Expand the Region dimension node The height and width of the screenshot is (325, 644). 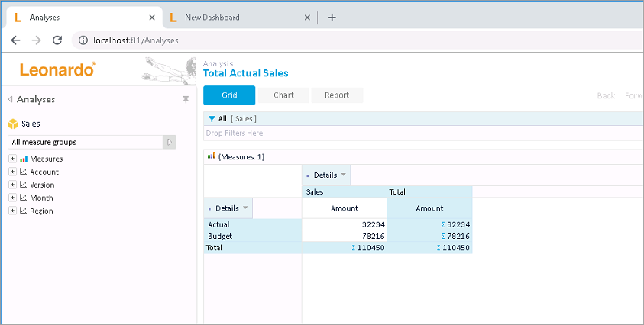12,211
